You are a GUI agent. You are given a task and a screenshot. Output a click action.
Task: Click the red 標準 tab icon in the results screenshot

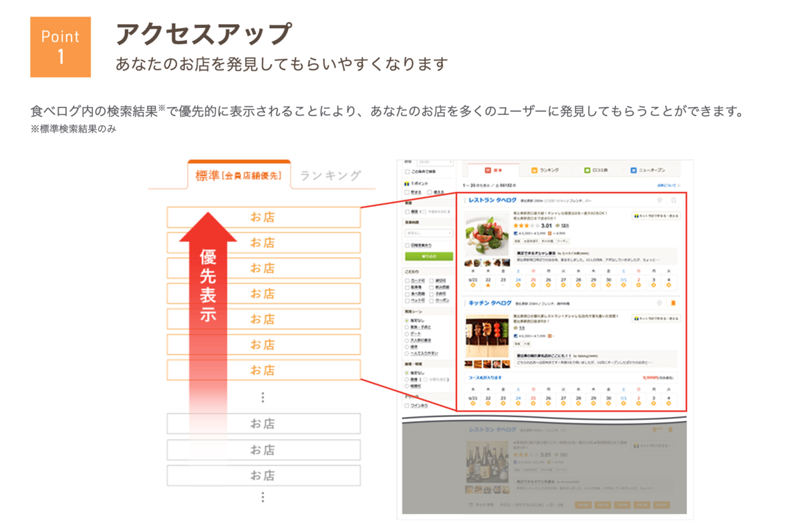(488, 170)
